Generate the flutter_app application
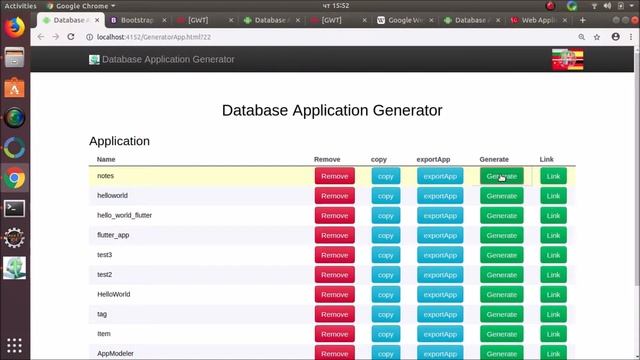Screen dimensions: 640x360 pyautogui.click(x=502, y=236)
